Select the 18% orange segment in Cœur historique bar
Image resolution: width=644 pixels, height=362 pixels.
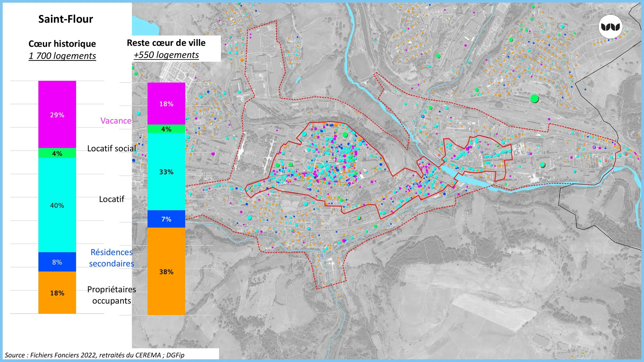[57, 293]
